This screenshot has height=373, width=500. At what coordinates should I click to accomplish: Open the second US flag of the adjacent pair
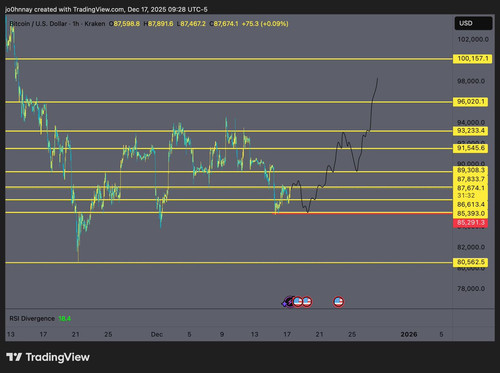(x=307, y=302)
